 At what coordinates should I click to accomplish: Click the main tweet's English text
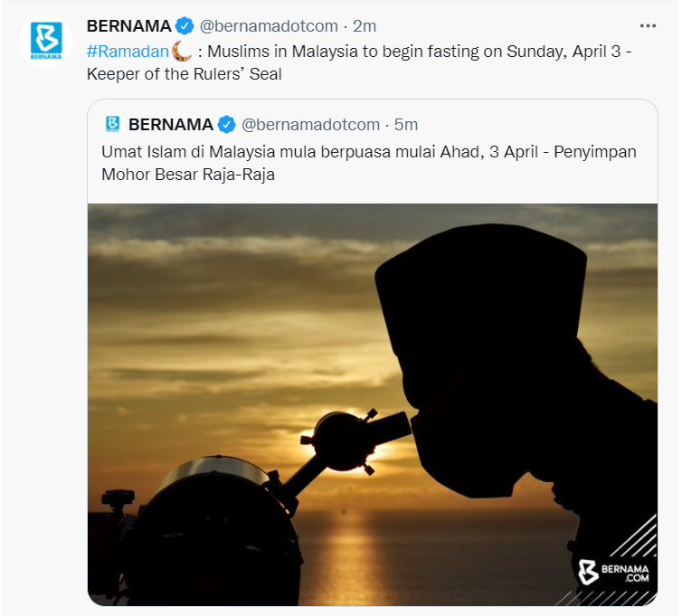pos(359,62)
